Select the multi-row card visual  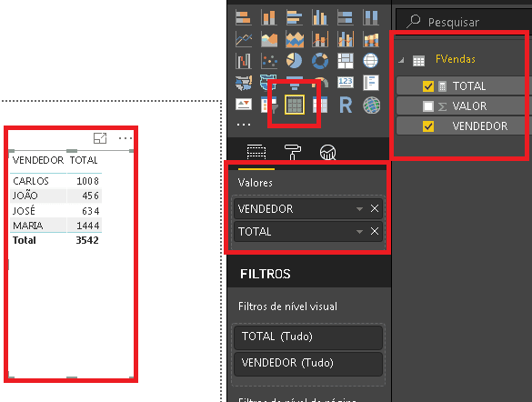click(370, 83)
